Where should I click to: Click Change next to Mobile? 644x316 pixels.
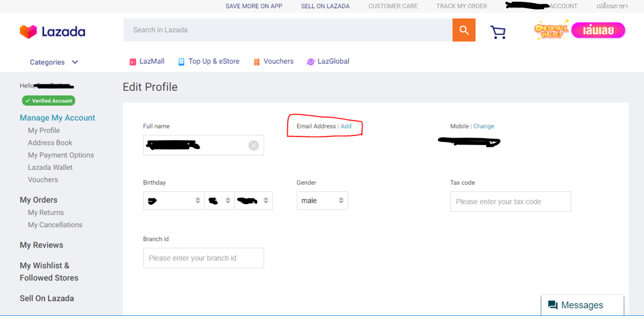pos(484,126)
